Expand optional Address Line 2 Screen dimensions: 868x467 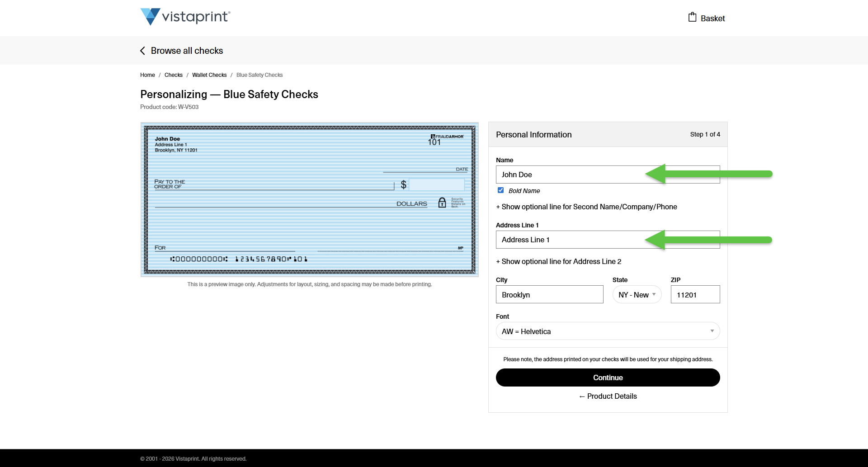pyautogui.click(x=558, y=261)
